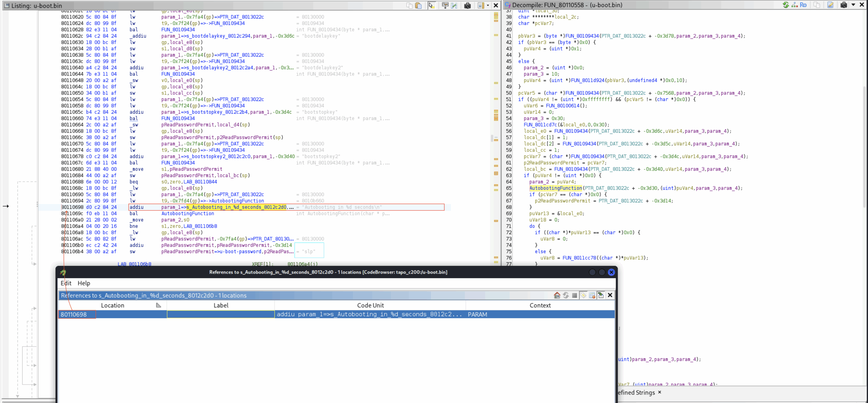Click the select-all-rows lines icon in References
The image size is (868, 403).
tap(574, 295)
